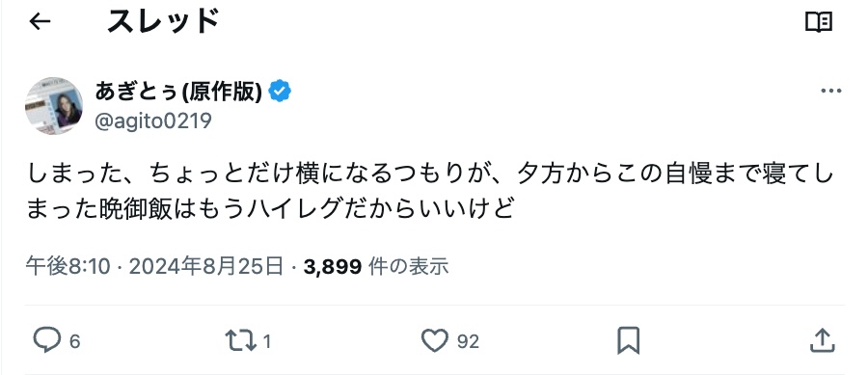The width and height of the screenshot is (868, 375).
Task: Click the スレッド page heading
Action: 163,22
